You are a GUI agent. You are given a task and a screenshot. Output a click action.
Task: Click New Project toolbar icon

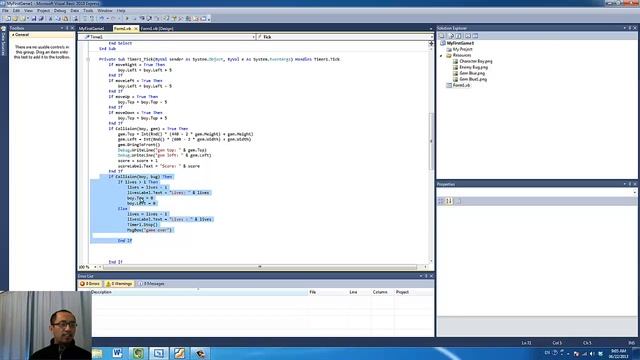[8, 18]
